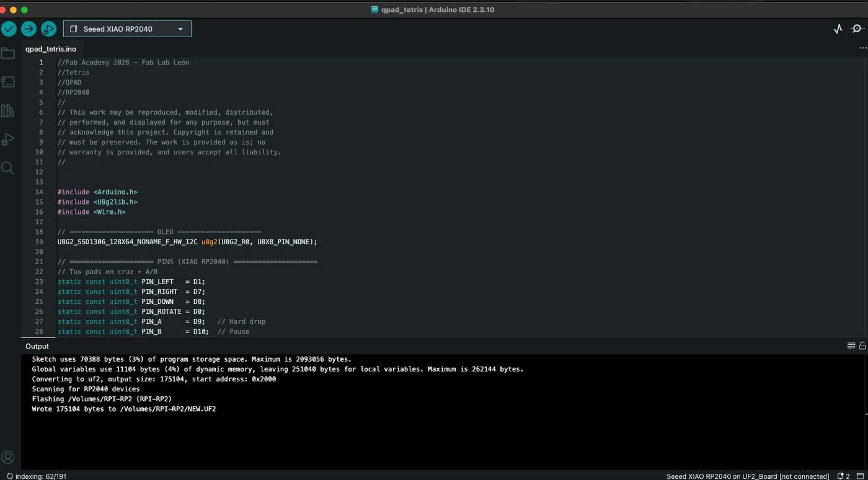Open the Boards Manager sidebar panel
The height and width of the screenshot is (480, 868).
(8, 82)
